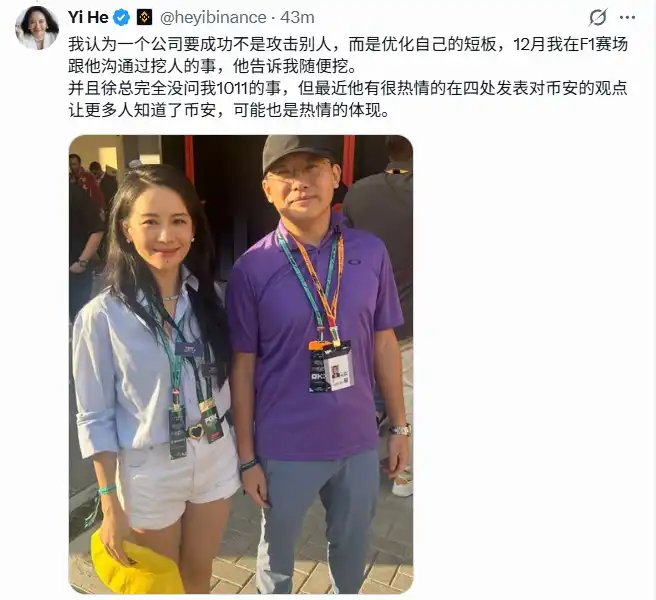
Task: Open the @heyibinance handle link
Action: click(213, 18)
